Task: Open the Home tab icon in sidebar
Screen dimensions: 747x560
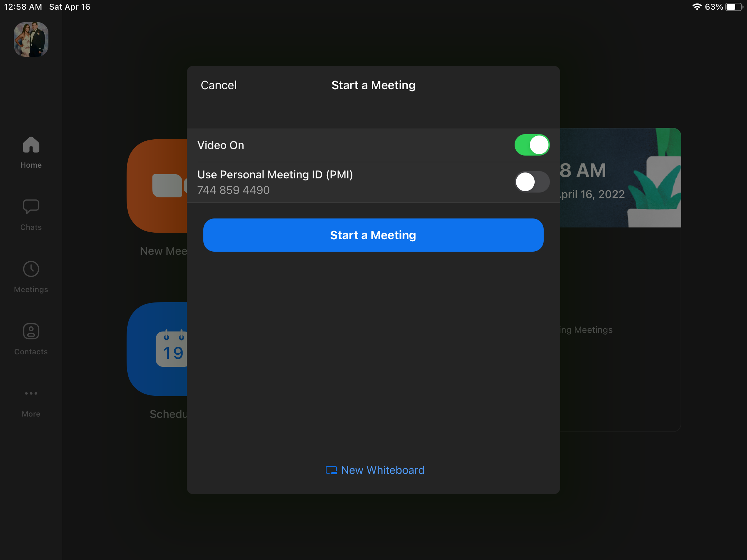Action: [x=31, y=145]
